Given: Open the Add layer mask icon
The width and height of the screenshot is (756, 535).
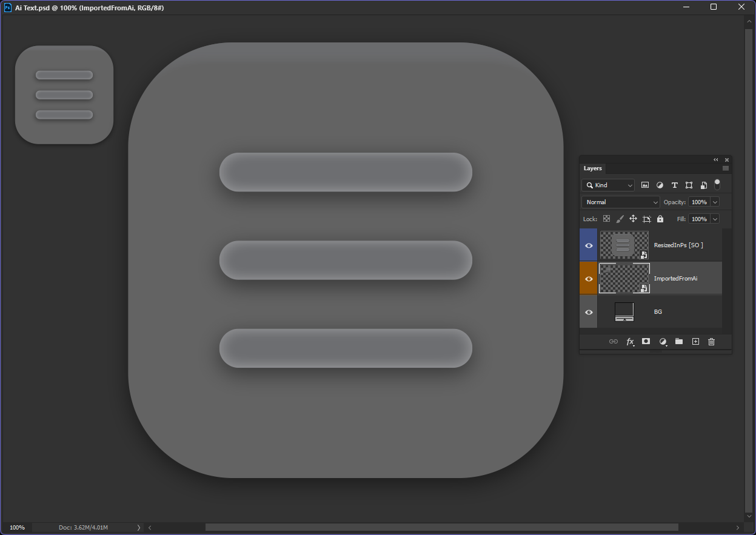Looking at the screenshot, I should (x=646, y=341).
